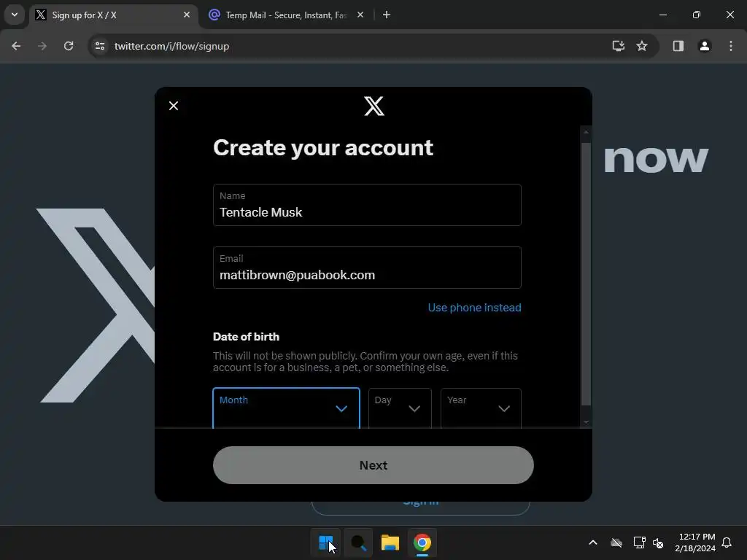Screen dimensions: 747x560
Task: Click the OneDrive cloud tray icon
Action: (616, 542)
